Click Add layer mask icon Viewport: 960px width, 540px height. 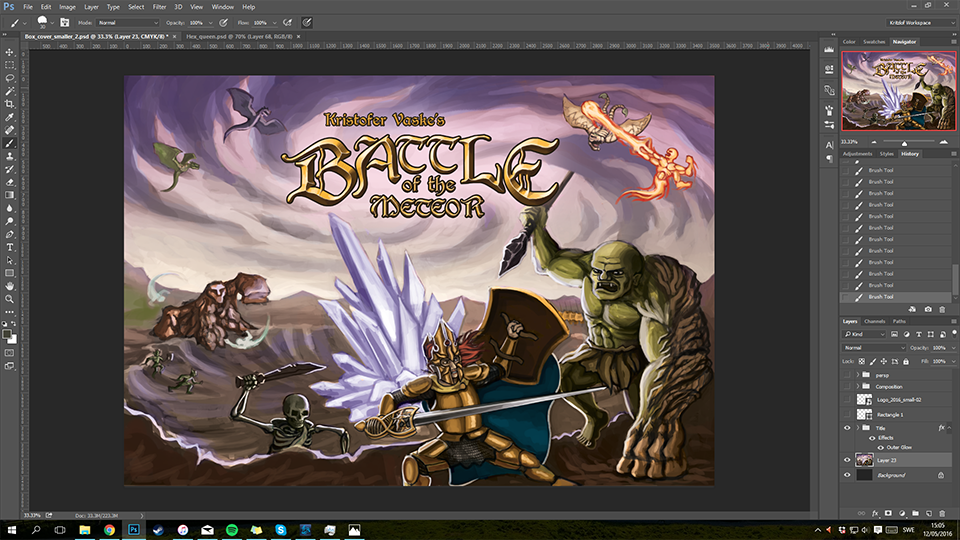888,513
